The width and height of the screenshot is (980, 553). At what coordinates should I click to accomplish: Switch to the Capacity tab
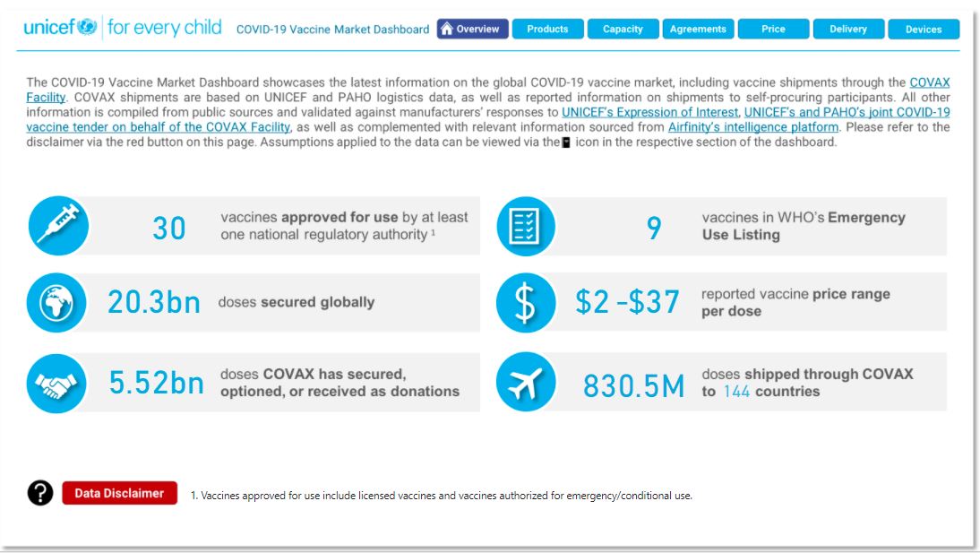(x=623, y=29)
